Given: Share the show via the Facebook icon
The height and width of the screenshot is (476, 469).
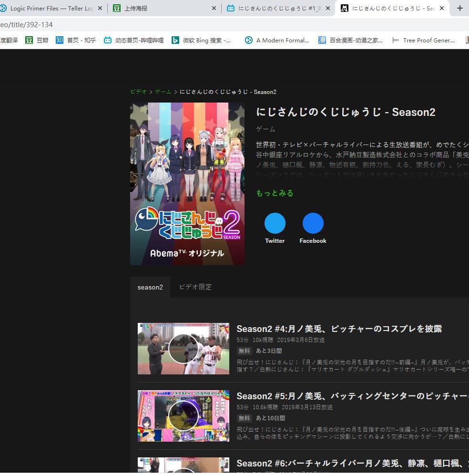Looking at the screenshot, I should tap(313, 223).
